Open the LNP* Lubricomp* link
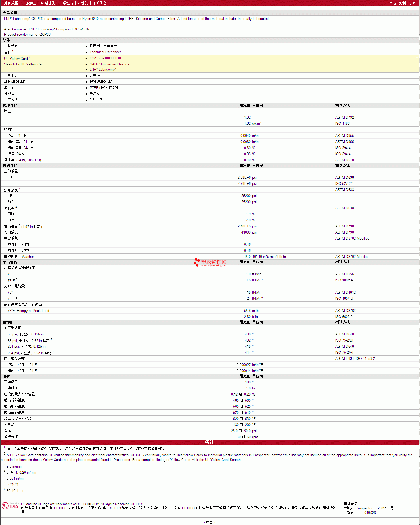Viewport: 420px width, 525px height. 103,70
